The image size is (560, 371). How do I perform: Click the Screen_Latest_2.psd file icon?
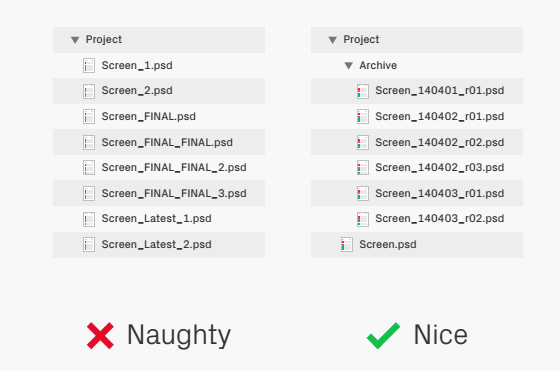[x=89, y=245]
